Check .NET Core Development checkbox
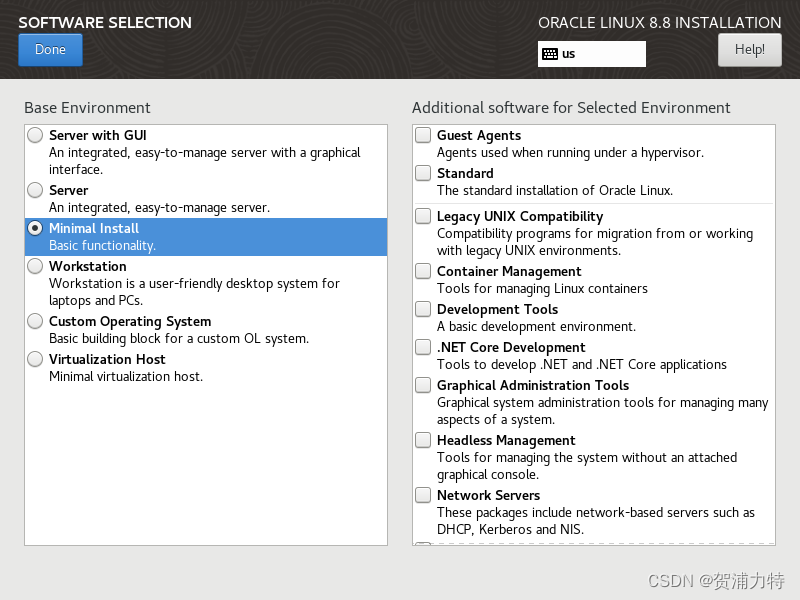The image size is (800, 600). point(423,347)
